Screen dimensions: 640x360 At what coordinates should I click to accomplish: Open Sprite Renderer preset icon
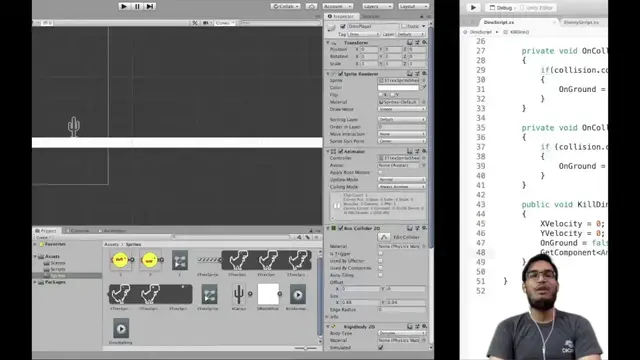(x=417, y=73)
